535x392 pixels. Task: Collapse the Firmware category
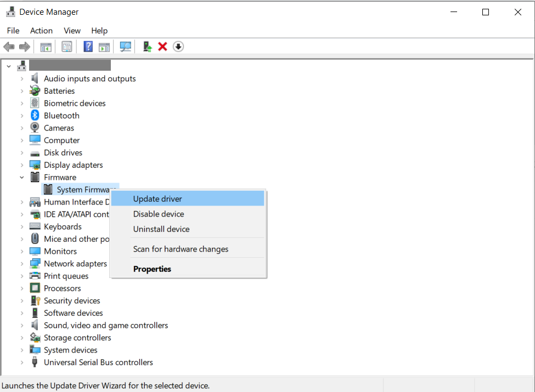click(x=22, y=177)
